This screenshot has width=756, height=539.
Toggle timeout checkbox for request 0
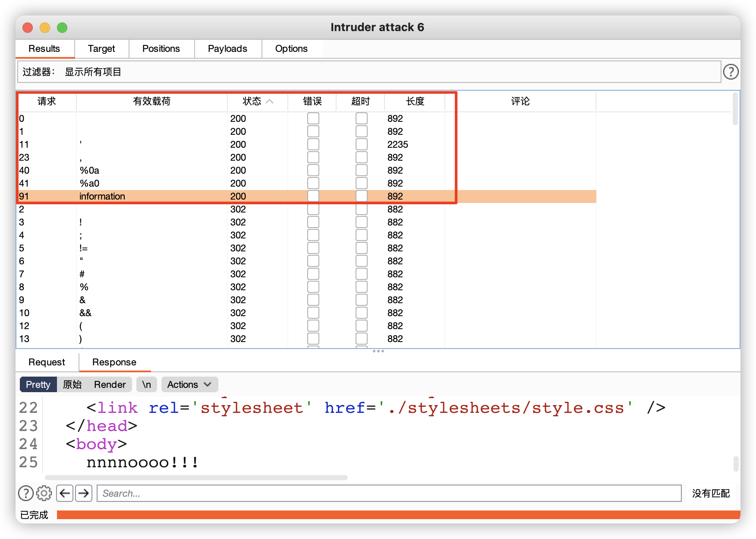[x=362, y=118]
